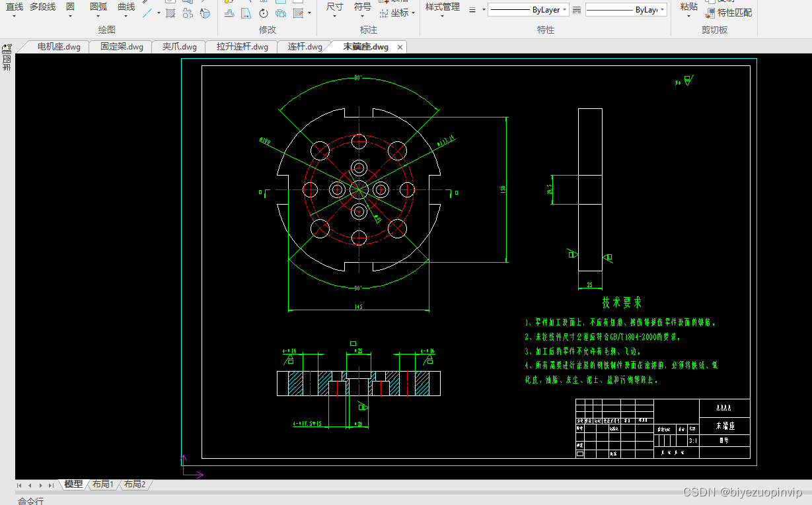The width and height of the screenshot is (812, 505).
Task: Expand the lineweight dropdown arrow
Action: 484,10
